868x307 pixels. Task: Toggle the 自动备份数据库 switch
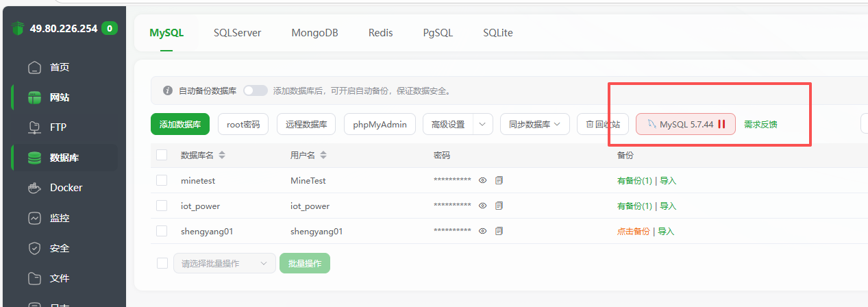tap(255, 90)
